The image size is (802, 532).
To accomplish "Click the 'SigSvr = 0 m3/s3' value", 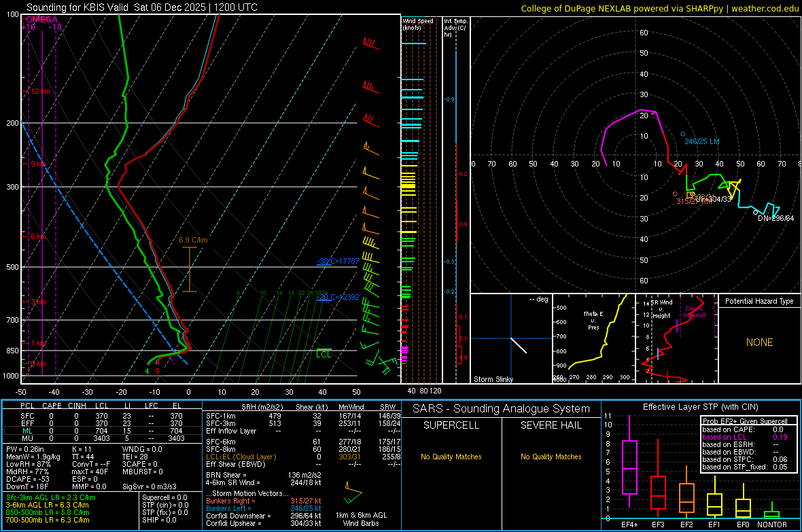I will [150, 486].
